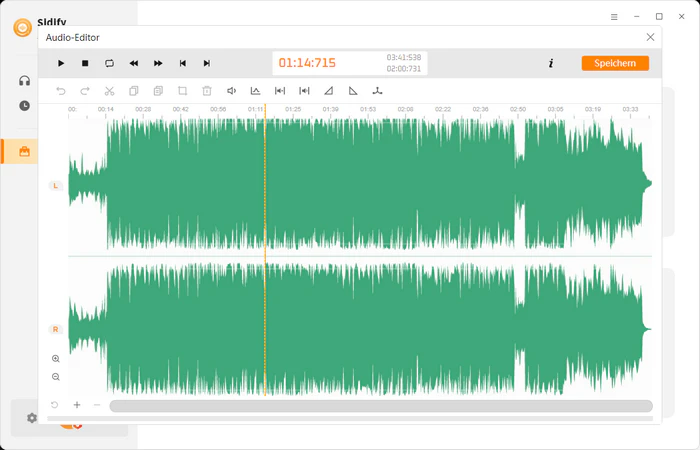The image size is (700, 450).
Task: Apply fade out effect
Action: (353, 91)
